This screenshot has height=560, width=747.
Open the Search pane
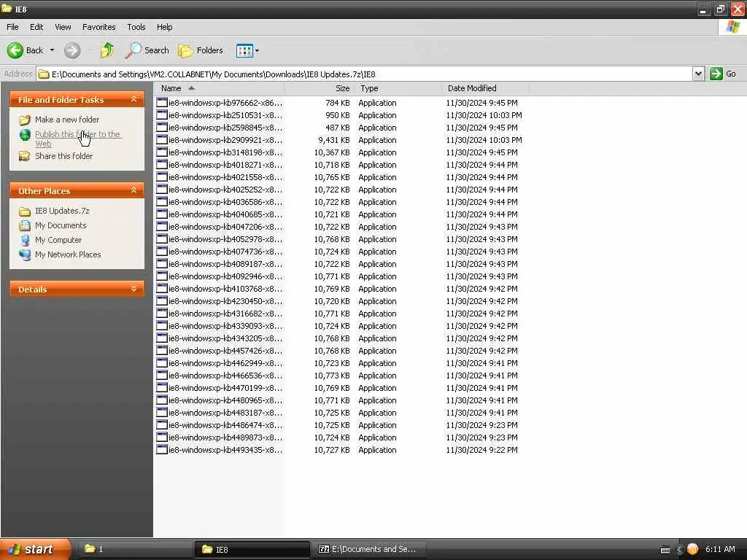147,50
